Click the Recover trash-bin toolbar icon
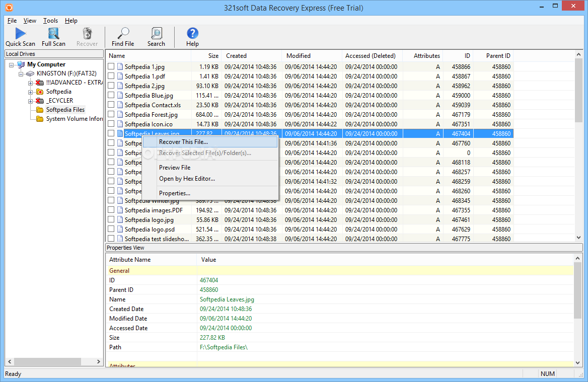Screen dimensions: 588x382 (87, 33)
